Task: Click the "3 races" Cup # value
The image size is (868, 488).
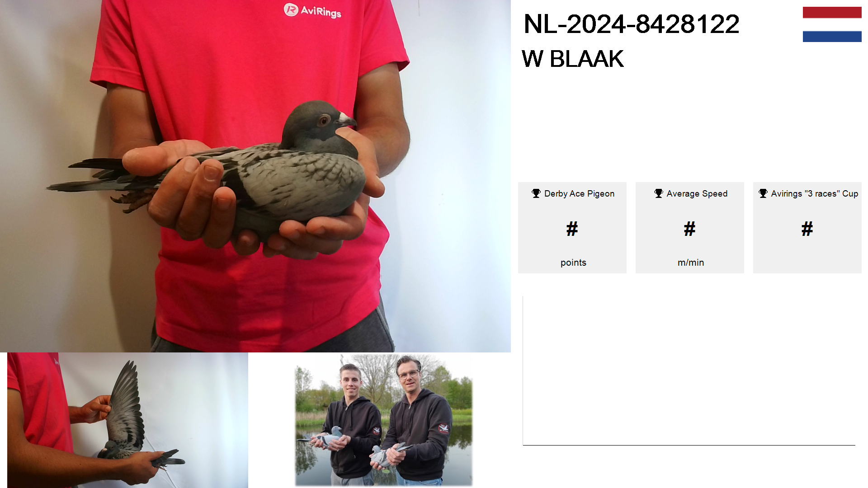Action: (x=807, y=229)
